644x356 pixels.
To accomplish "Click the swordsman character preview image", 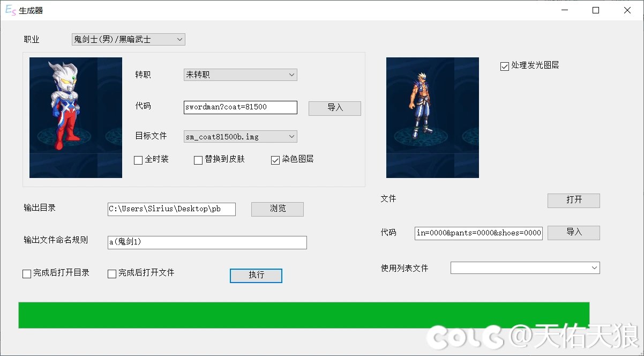I will click(432, 117).
